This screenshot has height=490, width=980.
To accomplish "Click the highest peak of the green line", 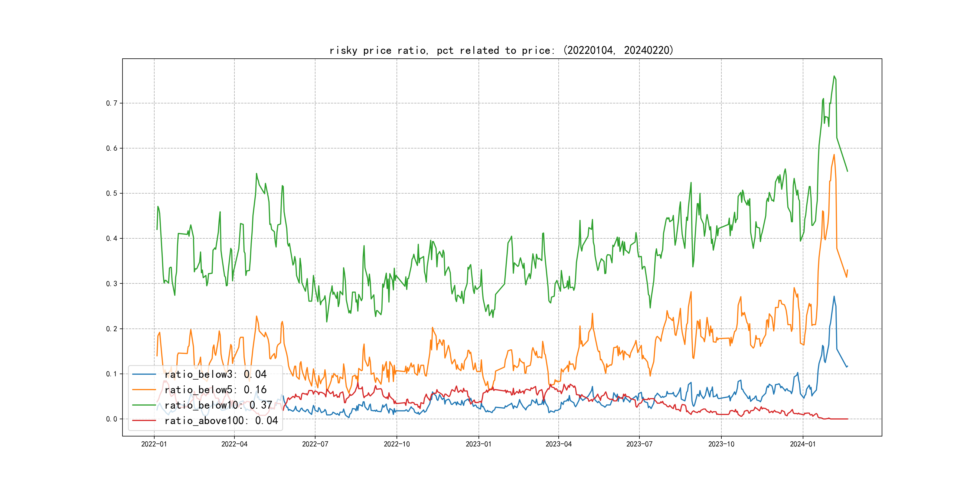I will [x=834, y=76].
